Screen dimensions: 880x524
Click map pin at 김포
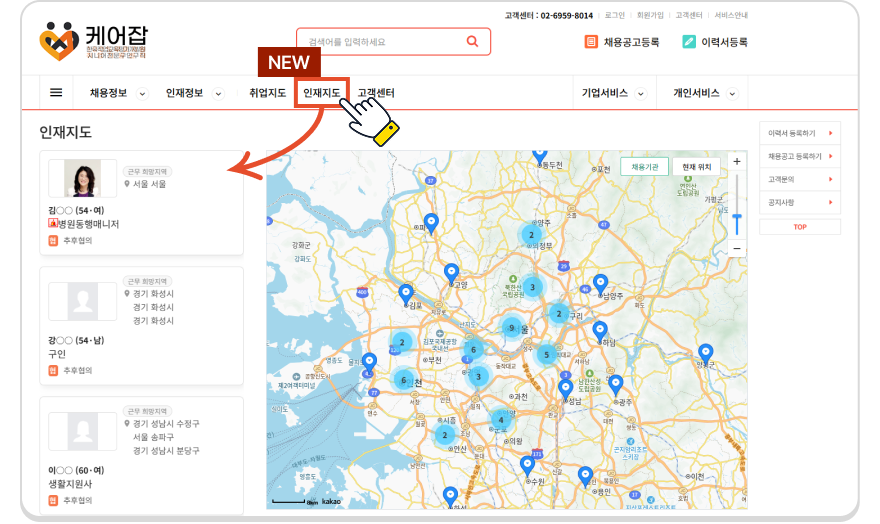pos(406,294)
